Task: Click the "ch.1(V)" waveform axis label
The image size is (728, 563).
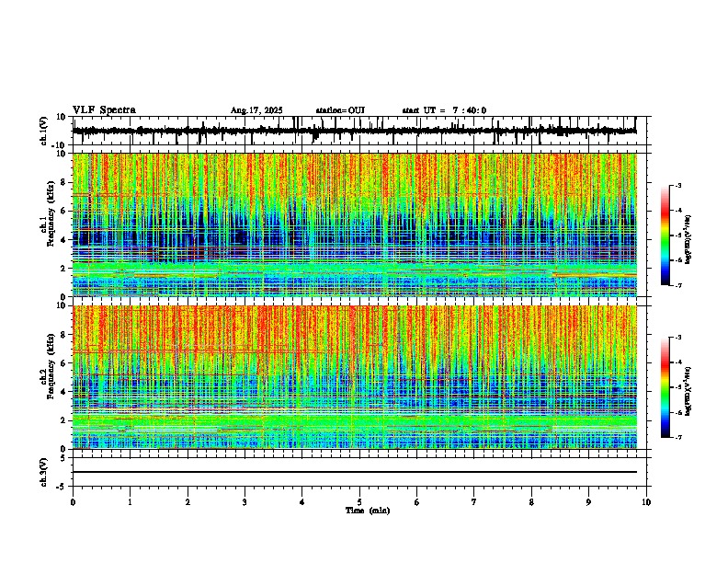Action: click(x=44, y=131)
